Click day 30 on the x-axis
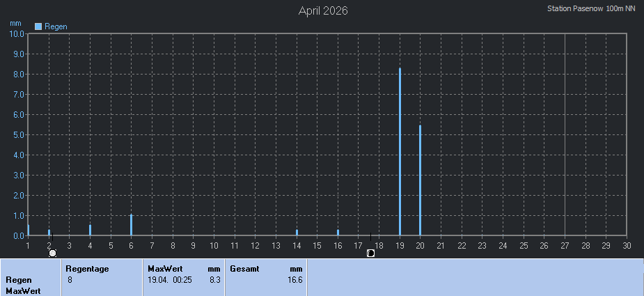Screen dimensions: 644x296 click(x=626, y=245)
